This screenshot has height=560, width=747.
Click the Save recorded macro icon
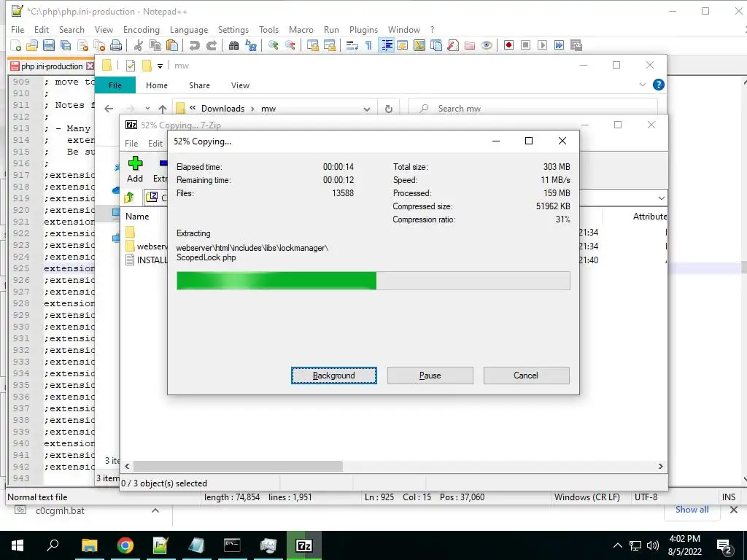pos(576,45)
